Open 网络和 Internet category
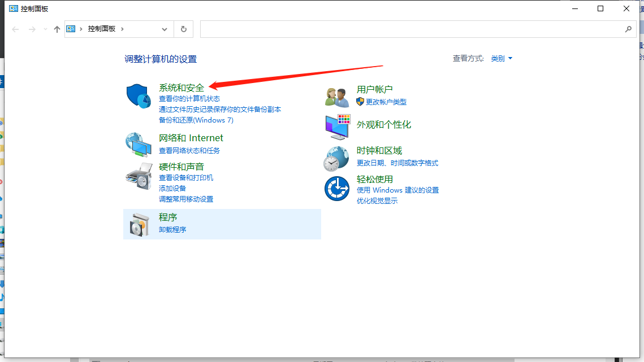644x362 pixels. (191, 138)
